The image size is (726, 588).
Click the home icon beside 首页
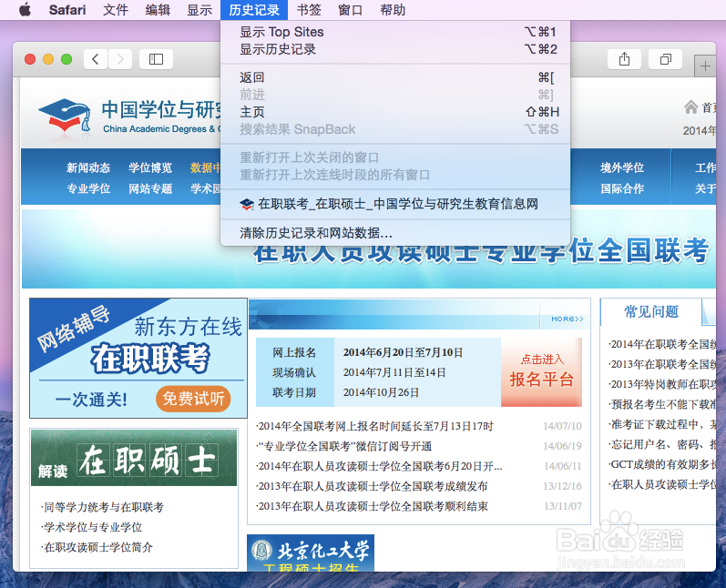point(690,107)
